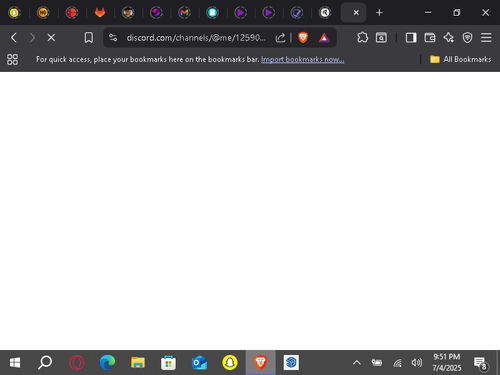This screenshot has width=500, height=375.
Task: Click the discord.com address bar URL
Action: pos(196,38)
